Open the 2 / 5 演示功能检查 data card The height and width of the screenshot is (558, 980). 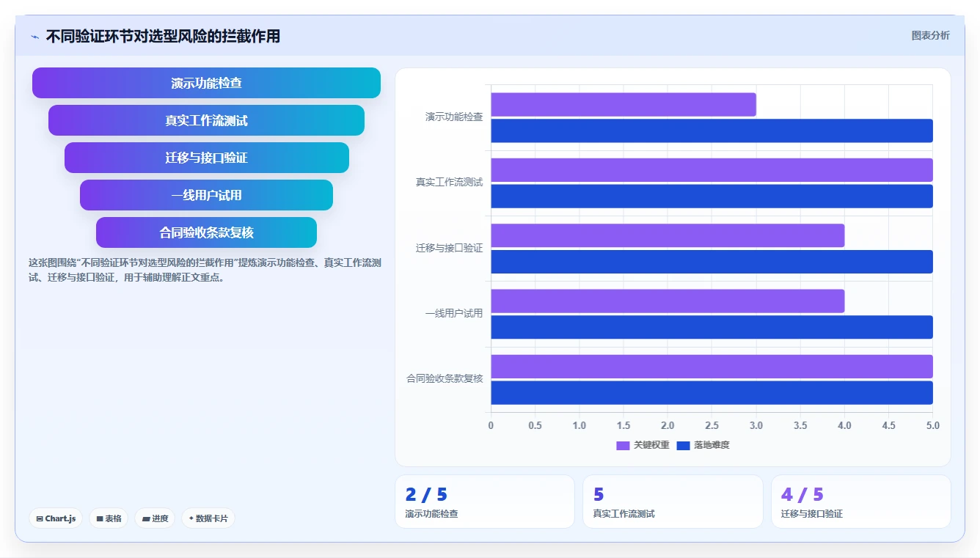pyautogui.click(x=485, y=502)
